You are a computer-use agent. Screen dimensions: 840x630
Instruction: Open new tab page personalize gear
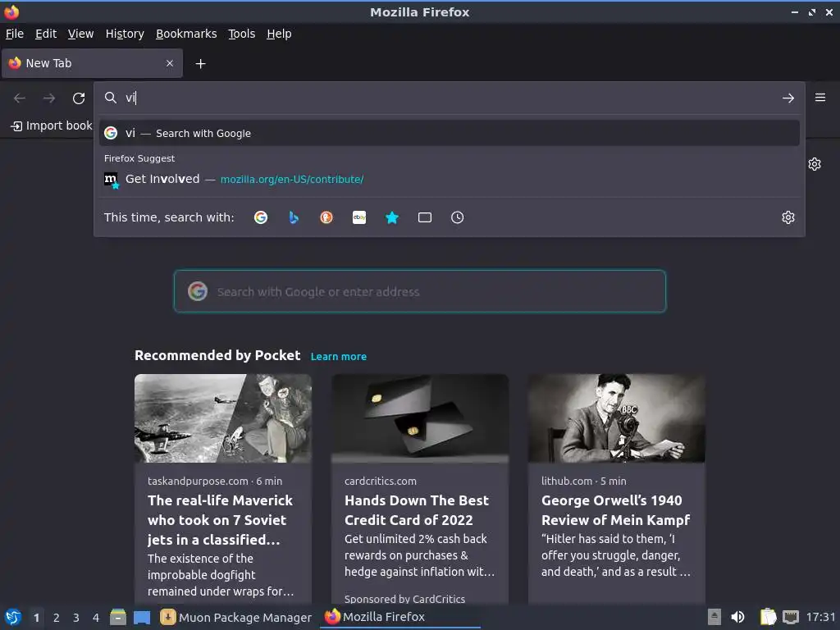(815, 164)
